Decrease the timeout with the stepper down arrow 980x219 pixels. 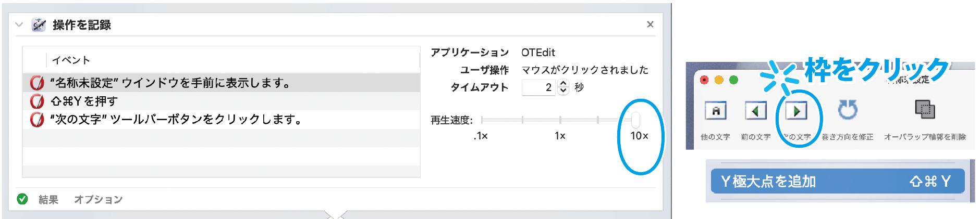[x=563, y=91]
